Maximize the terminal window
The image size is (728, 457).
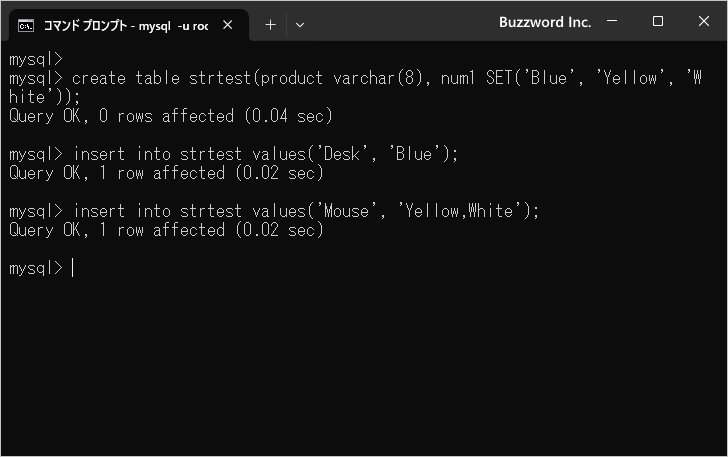point(657,21)
